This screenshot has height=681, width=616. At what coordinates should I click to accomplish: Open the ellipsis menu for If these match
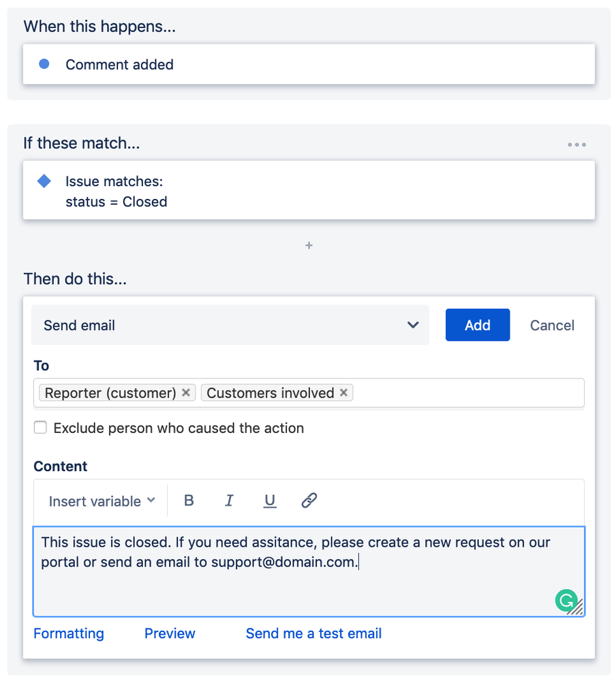[x=576, y=144]
